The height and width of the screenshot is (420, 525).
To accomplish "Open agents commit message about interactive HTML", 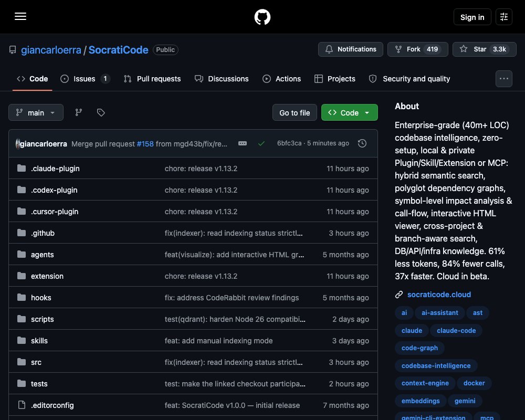I will coord(234,255).
